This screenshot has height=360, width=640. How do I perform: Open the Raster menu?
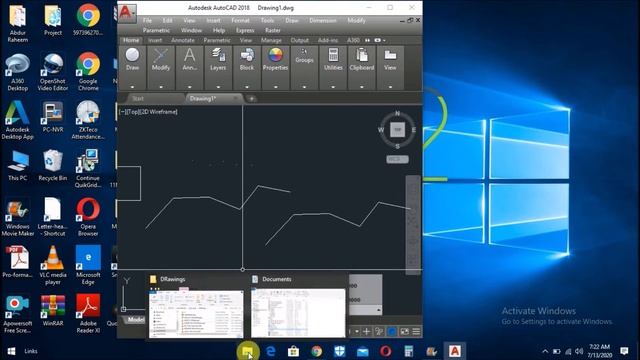273,30
